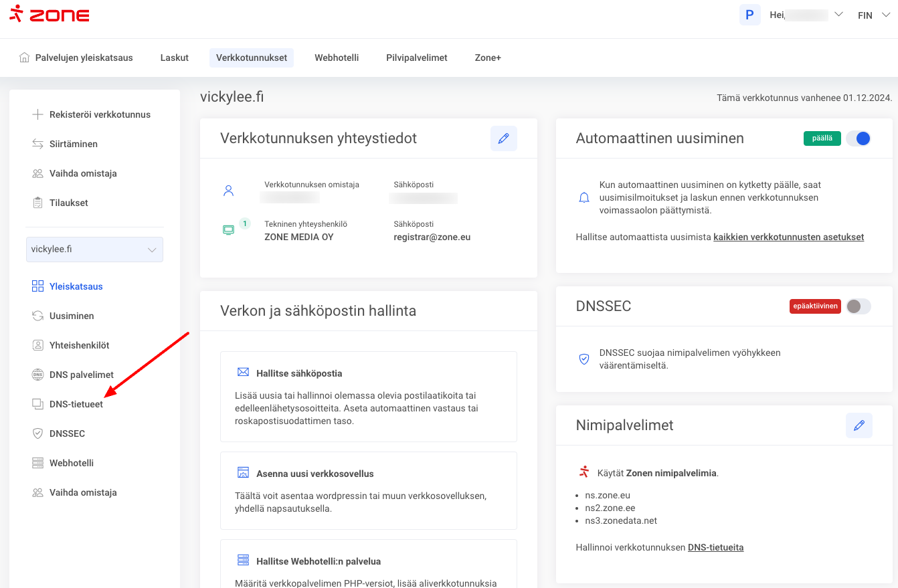The height and width of the screenshot is (588, 898).
Task: Click Rekisteröi verkkotunnus plus icon
Action: (38, 114)
